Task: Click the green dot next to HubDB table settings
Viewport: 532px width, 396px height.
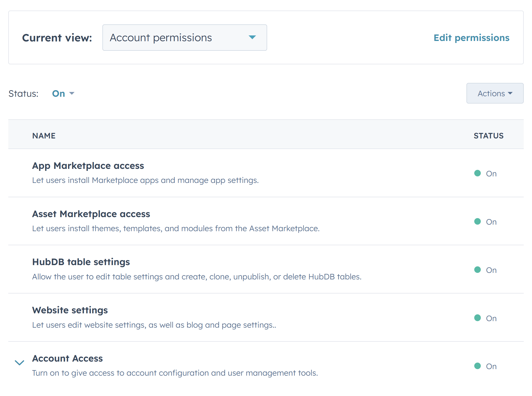Action: [478, 270]
